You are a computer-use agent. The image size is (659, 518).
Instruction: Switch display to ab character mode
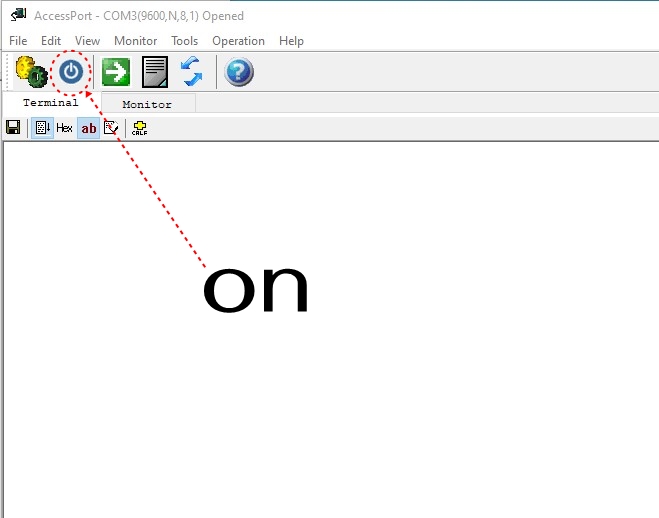click(x=89, y=128)
